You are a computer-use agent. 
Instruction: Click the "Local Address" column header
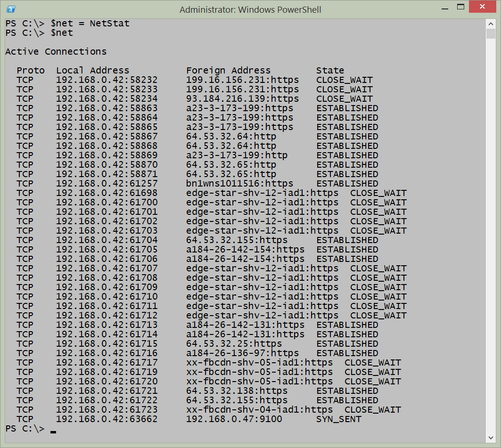coord(92,71)
